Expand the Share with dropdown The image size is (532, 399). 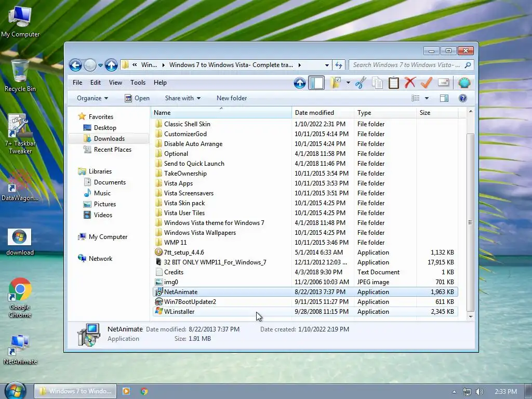coord(182,98)
